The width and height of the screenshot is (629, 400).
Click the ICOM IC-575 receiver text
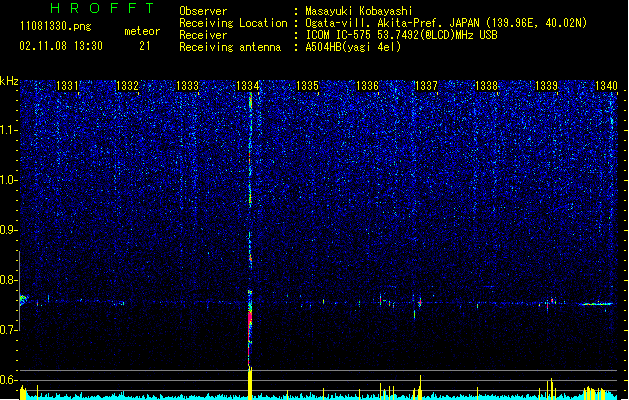[x=401, y=35]
